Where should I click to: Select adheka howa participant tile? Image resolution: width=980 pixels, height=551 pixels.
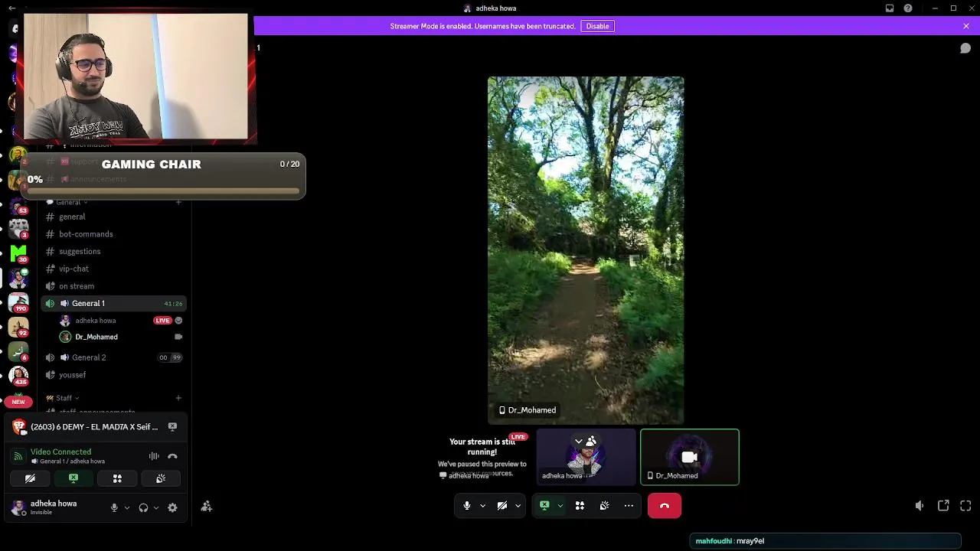586,457
